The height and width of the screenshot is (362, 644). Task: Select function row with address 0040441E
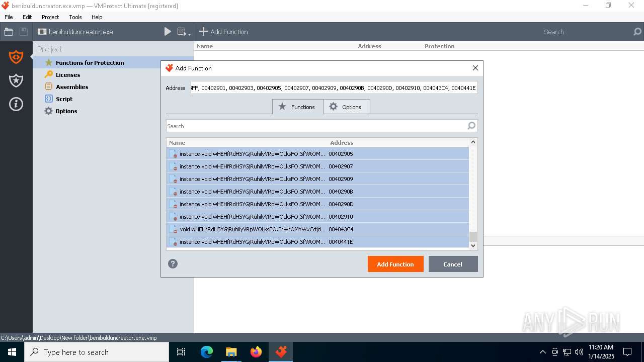click(317, 241)
